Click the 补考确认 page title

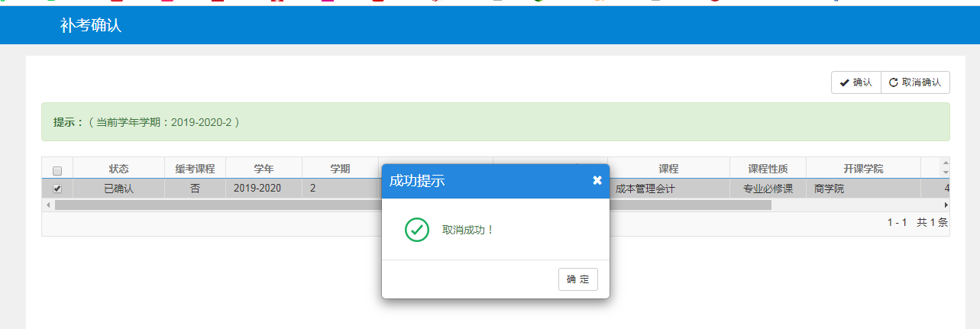91,25
